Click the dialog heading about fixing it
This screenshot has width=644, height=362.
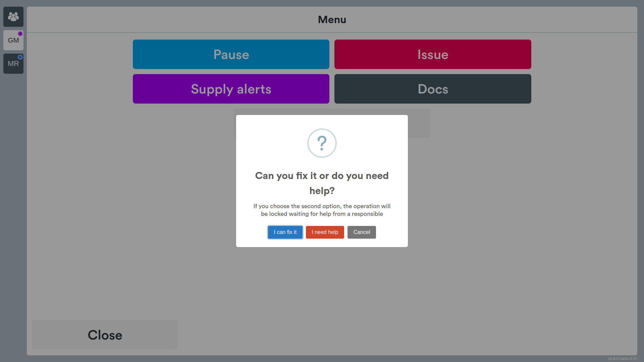point(322,183)
